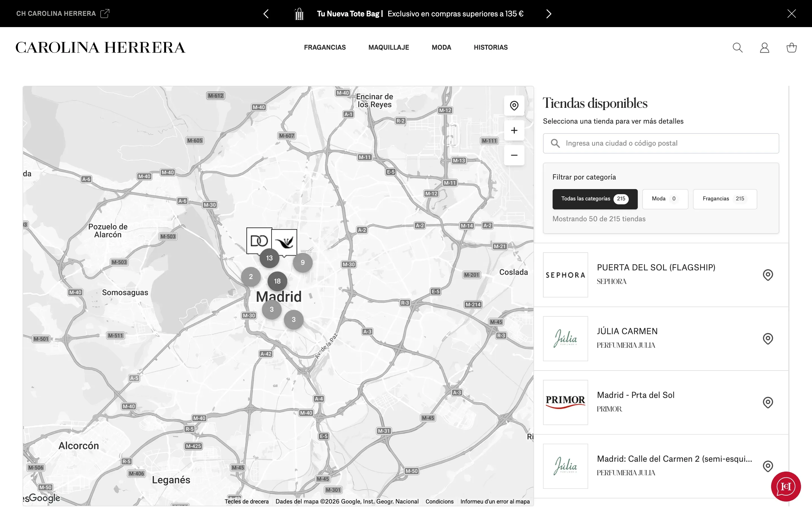Open the user account icon

[x=764, y=48]
